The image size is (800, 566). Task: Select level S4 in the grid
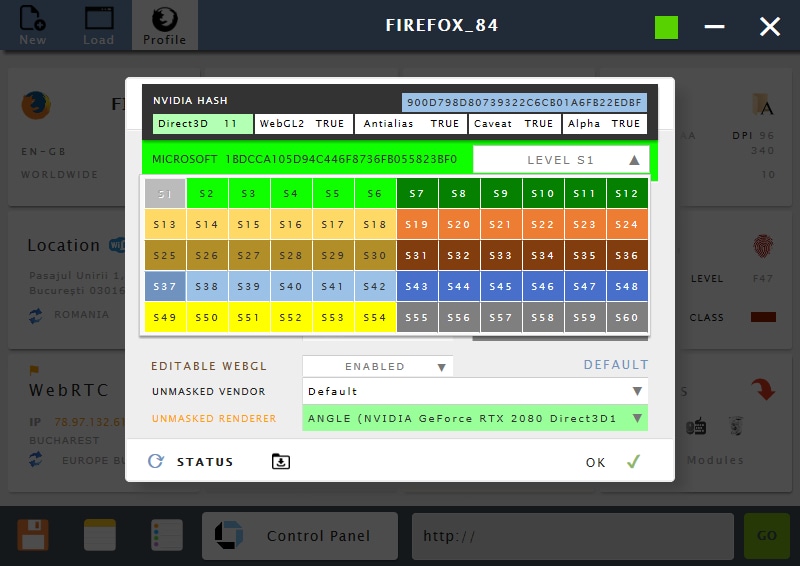[x=291, y=193]
